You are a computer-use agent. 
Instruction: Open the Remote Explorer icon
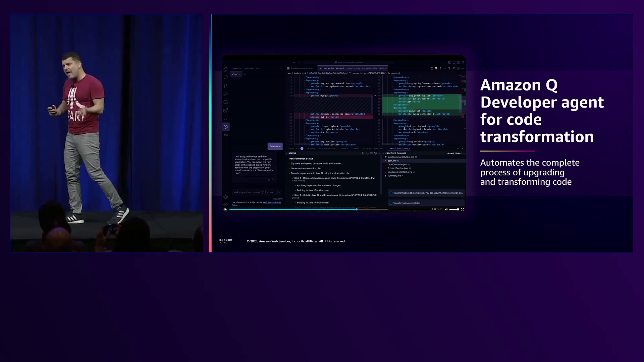tap(225, 102)
